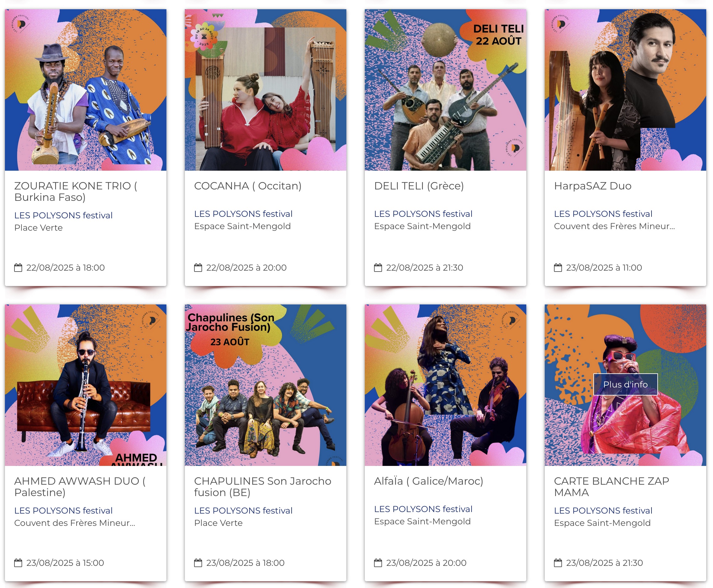
Task: Open AHMED AWWASH DUO (Palestine) title
Action: coord(80,487)
